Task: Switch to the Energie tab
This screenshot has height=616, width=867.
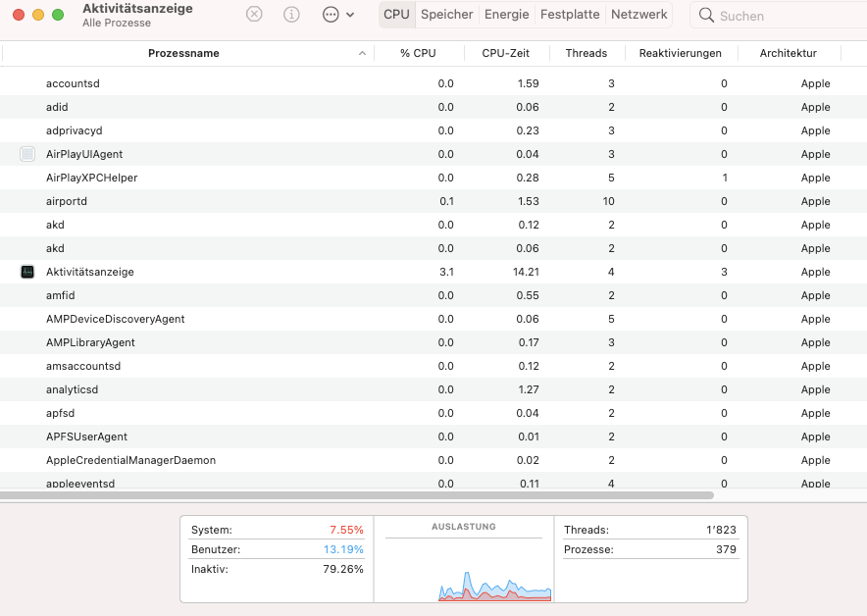Action: 506,15
